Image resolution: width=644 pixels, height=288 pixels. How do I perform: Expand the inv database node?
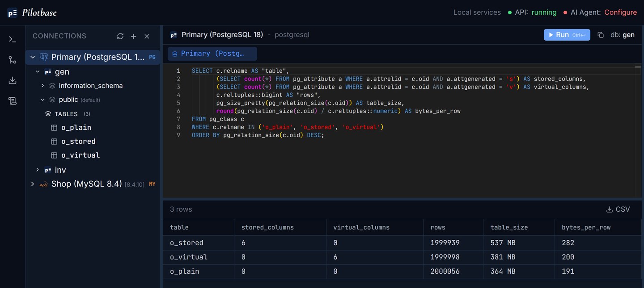tap(38, 170)
